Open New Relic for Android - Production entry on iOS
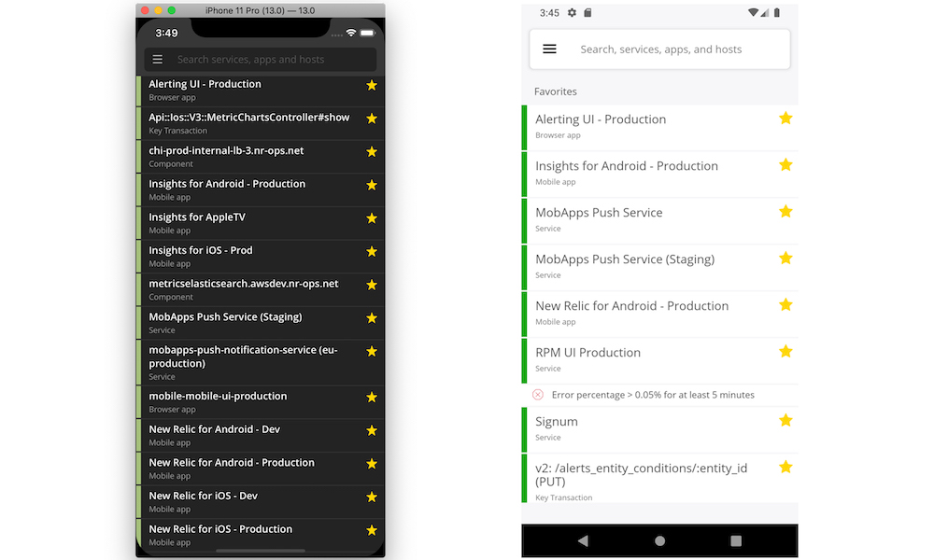The height and width of the screenshot is (560, 934). [261, 469]
